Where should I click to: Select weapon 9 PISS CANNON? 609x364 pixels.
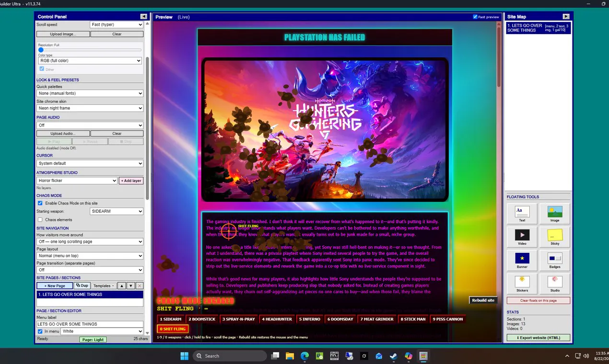448,319
